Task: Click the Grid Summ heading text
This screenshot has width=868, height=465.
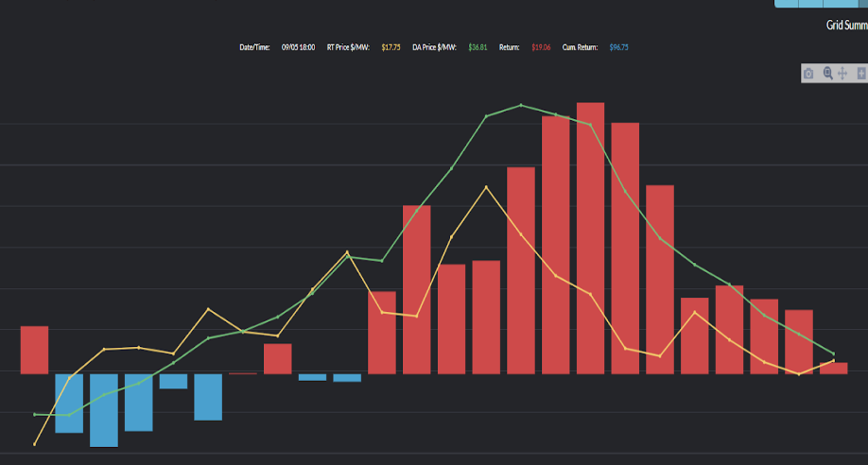Action: tap(846, 26)
